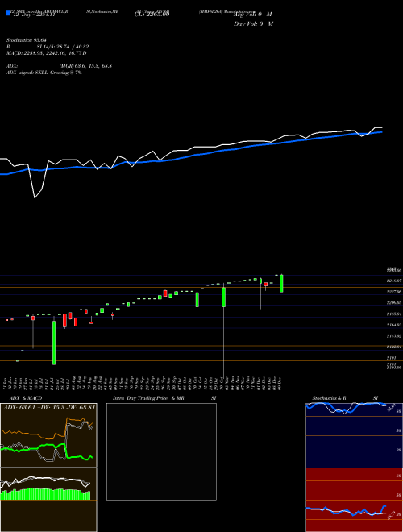Click the tall green candle with long lower wick

point(223,297)
